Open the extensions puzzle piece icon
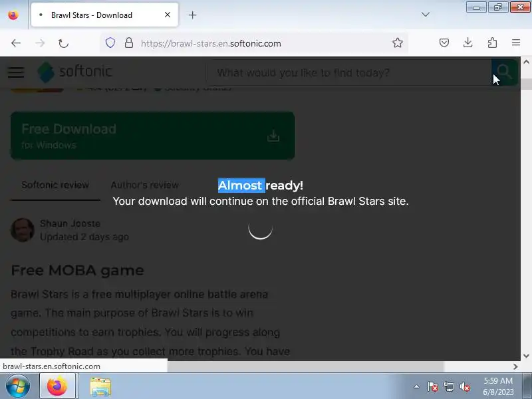Screen dimensions: 532x399 [492, 43]
